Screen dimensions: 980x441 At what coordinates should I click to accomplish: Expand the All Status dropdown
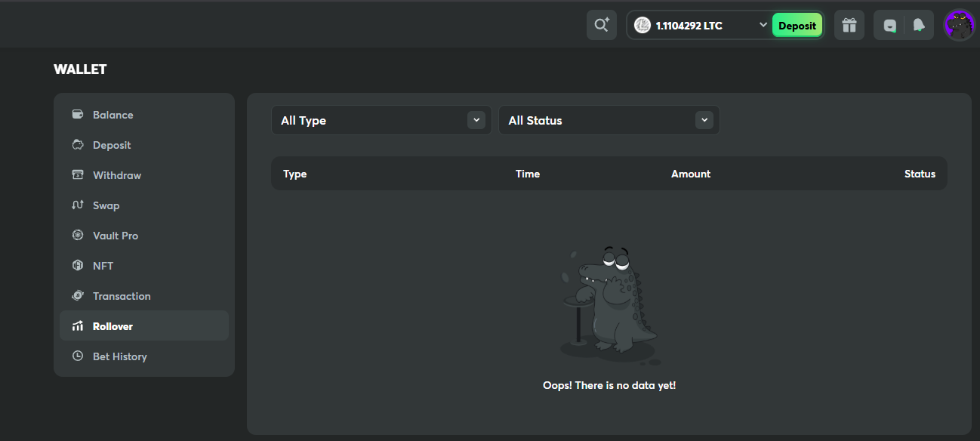click(609, 120)
